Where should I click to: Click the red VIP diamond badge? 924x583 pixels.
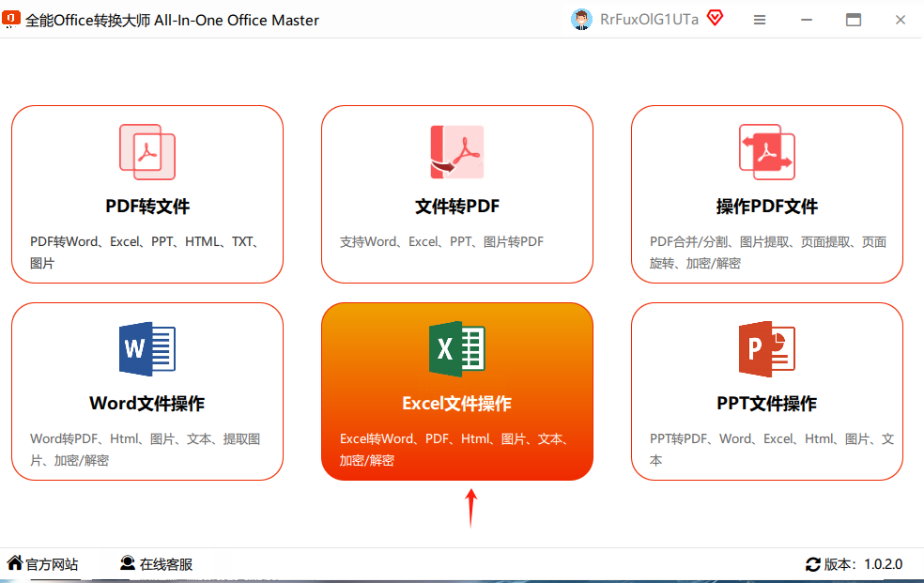[716, 18]
